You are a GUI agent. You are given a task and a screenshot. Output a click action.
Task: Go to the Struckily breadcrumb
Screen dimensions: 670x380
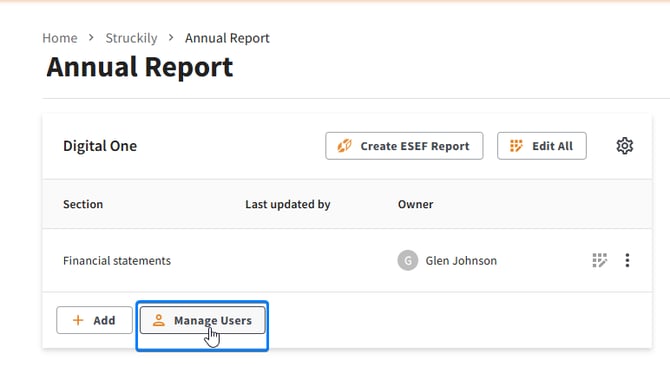pos(131,38)
